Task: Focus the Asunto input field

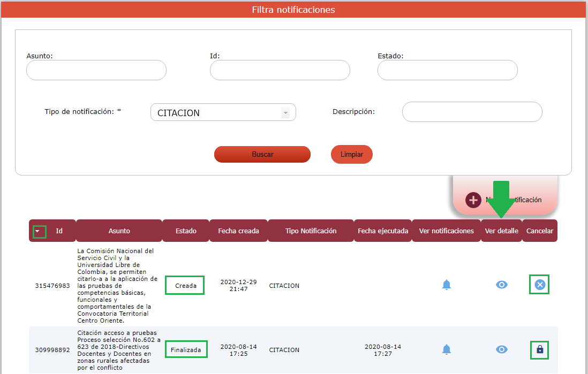Action: coord(96,70)
